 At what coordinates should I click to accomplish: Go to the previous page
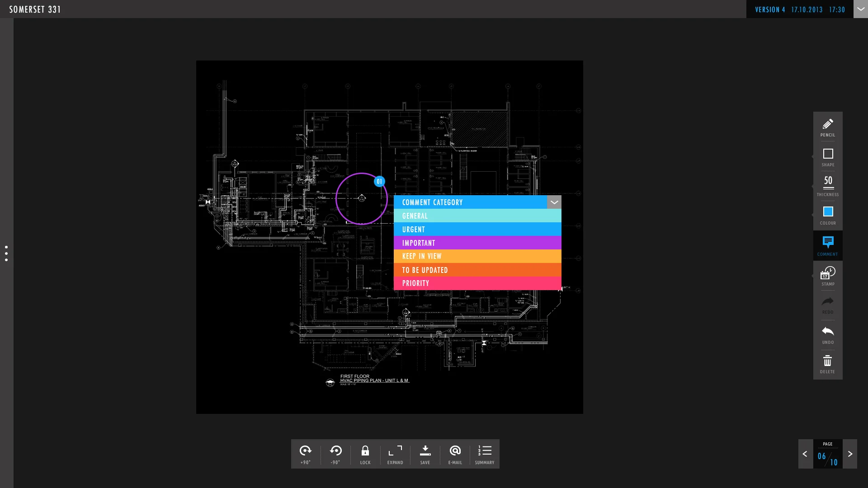[805, 454]
